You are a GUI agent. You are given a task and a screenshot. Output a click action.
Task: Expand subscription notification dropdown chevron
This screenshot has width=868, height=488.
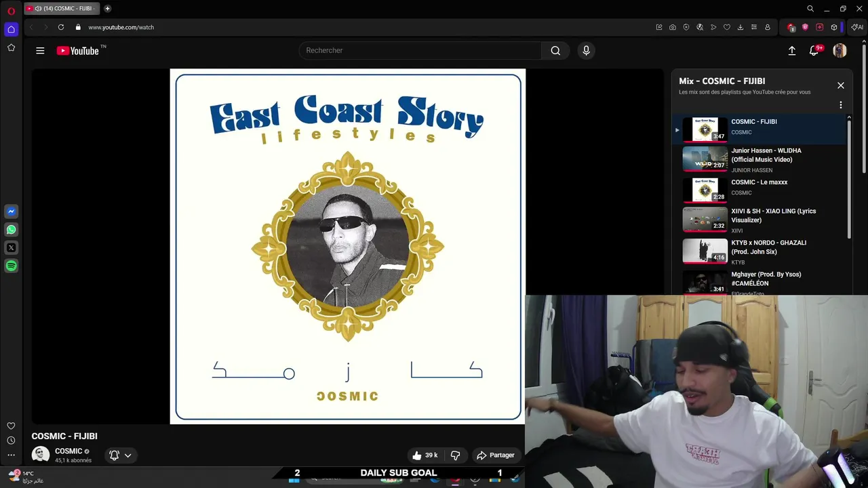pyautogui.click(x=127, y=455)
